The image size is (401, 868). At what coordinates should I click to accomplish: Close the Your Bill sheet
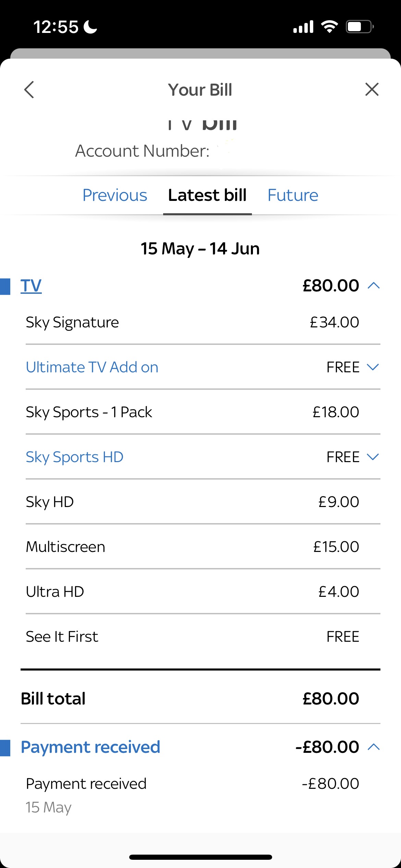point(372,89)
